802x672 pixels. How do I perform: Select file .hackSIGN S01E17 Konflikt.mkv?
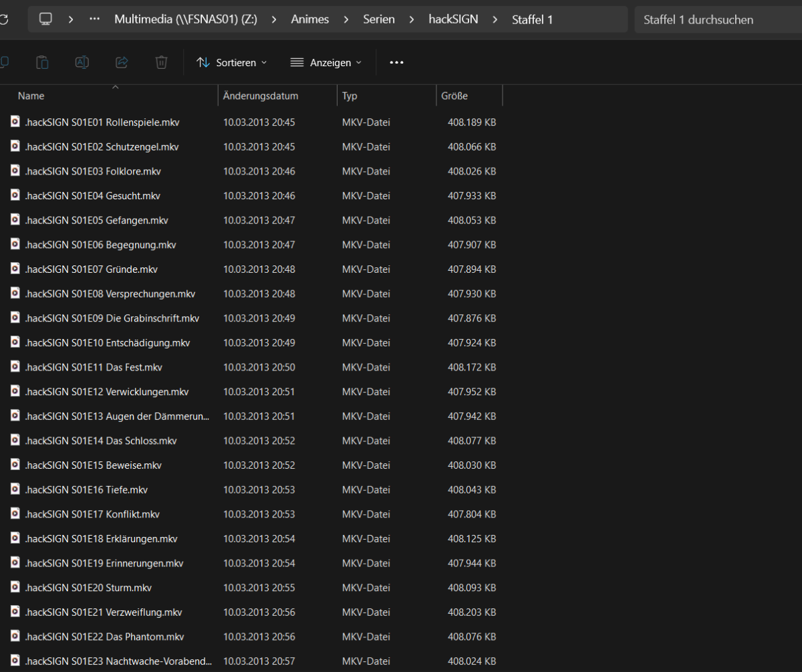click(x=92, y=514)
